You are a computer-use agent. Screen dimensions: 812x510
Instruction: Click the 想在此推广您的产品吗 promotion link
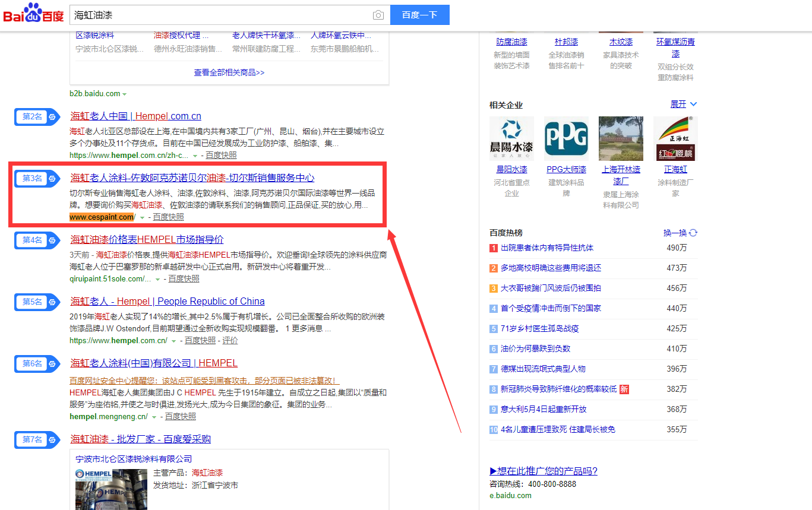coord(544,471)
